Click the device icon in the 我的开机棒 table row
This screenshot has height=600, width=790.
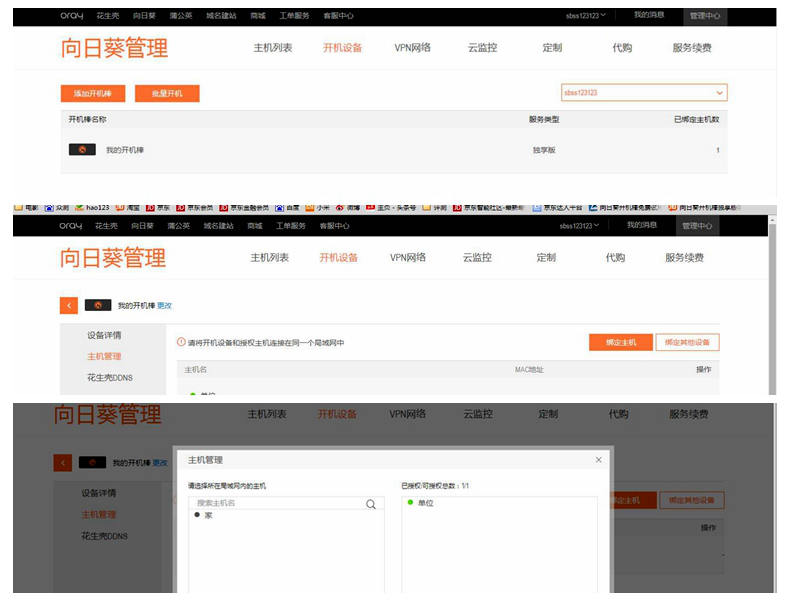click(82, 150)
